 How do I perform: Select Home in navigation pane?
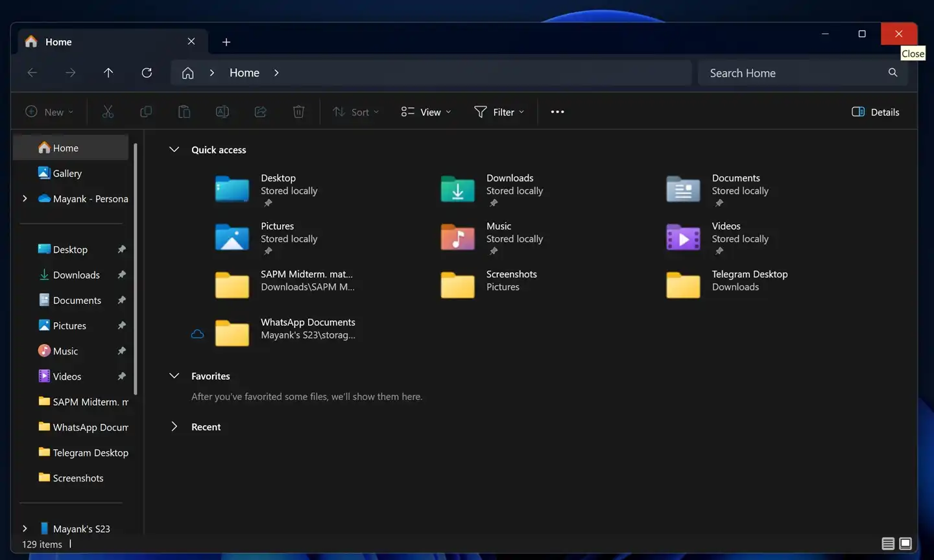[x=71, y=148]
